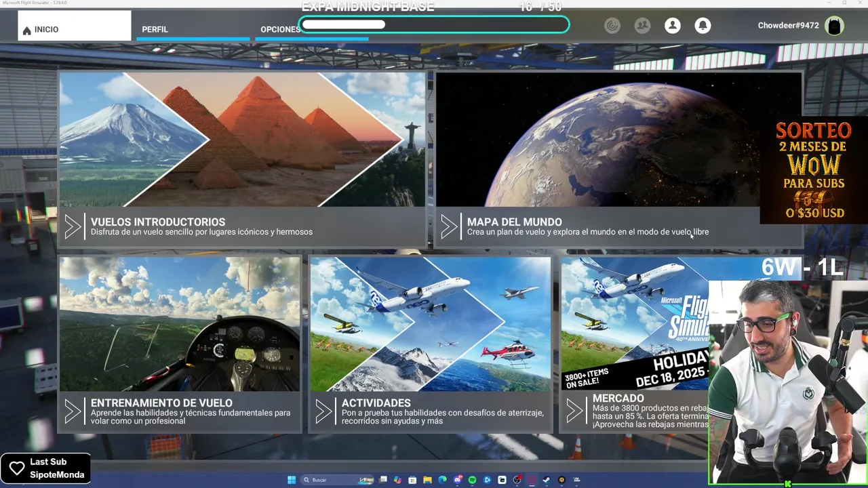This screenshot has height=488, width=868.
Task: Click the heart icon in Last Sub overlay
Action: click(x=17, y=468)
